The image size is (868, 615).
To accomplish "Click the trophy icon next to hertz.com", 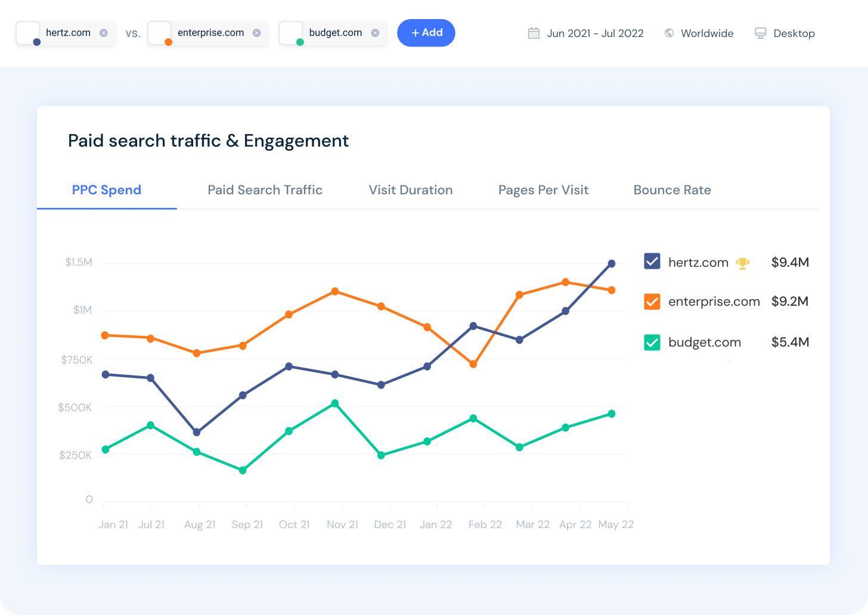I will (742, 262).
